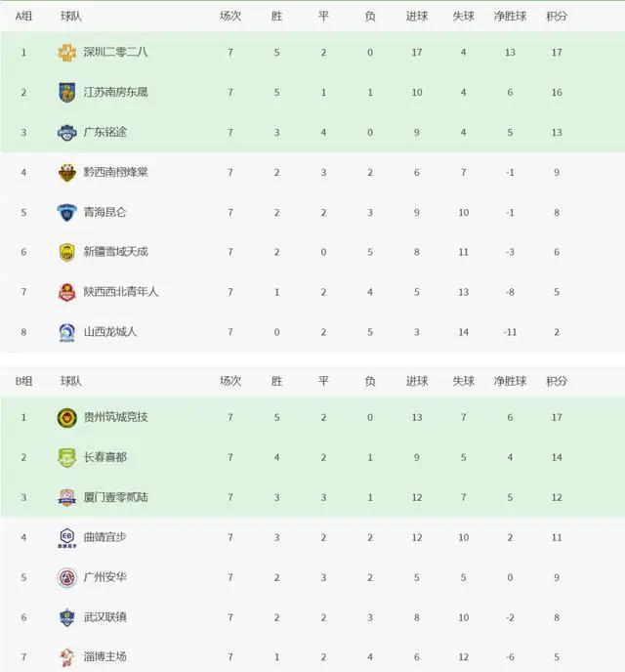
Task: Select the 贵州筑城竞技 round emblem
Action: (x=66, y=417)
